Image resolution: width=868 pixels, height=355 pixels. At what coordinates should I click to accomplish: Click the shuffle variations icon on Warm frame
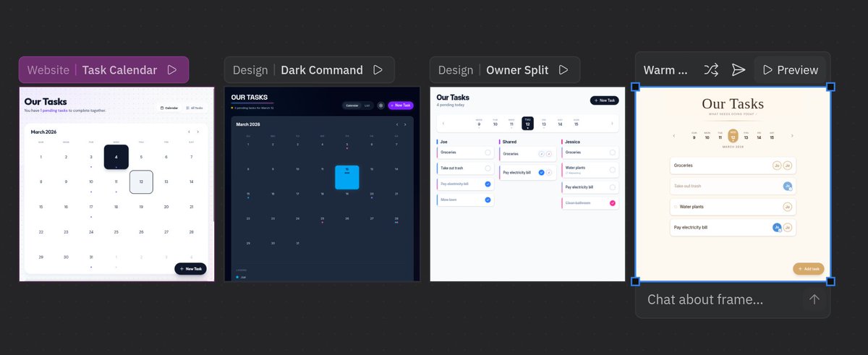pyautogui.click(x=711, y=70)
